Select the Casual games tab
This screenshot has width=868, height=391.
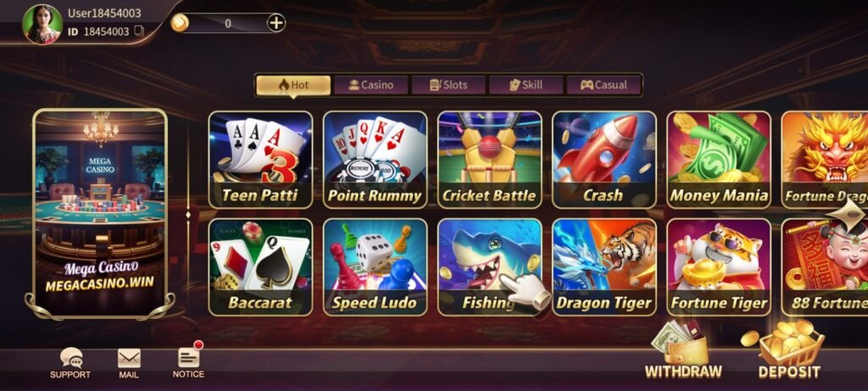coord(604,85)
